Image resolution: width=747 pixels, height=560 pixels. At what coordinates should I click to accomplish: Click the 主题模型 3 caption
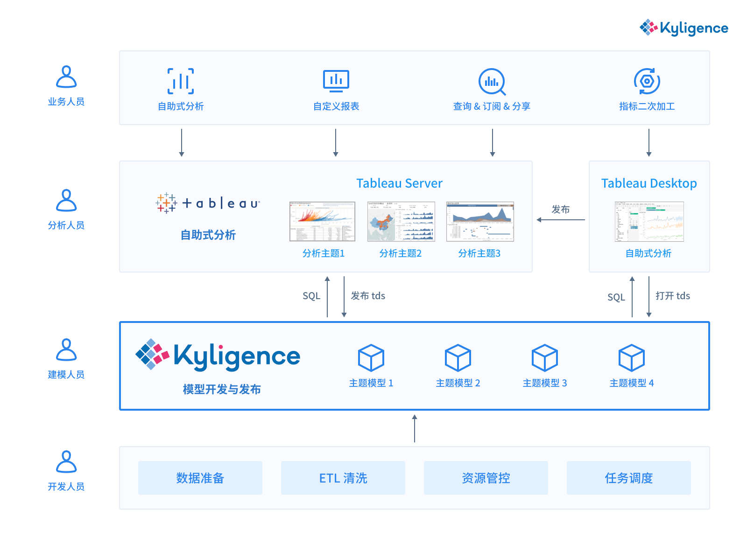pyautogui.click(x=545, y=383)
